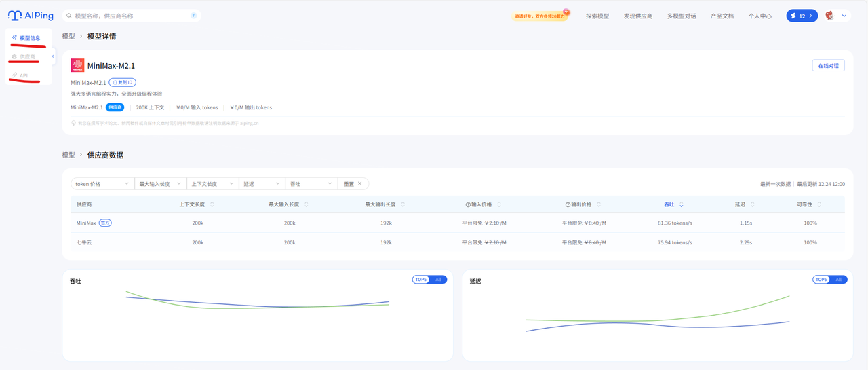Click the help icon beside 输入价格
The image size is (868, 370).
(468, 204)
